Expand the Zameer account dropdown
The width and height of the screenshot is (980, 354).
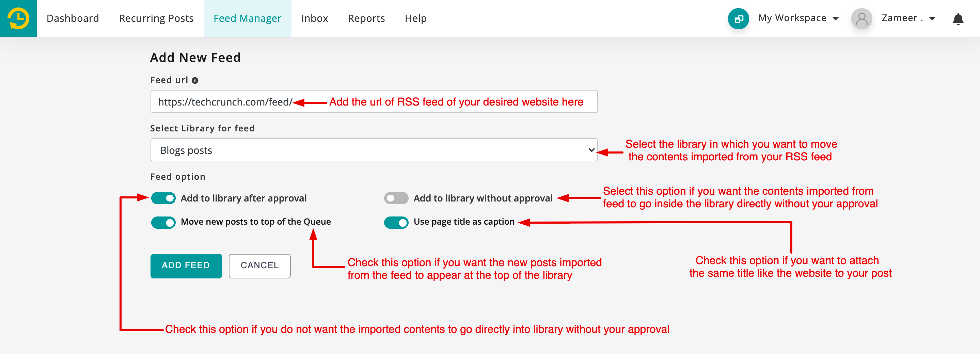pos(908,18)
